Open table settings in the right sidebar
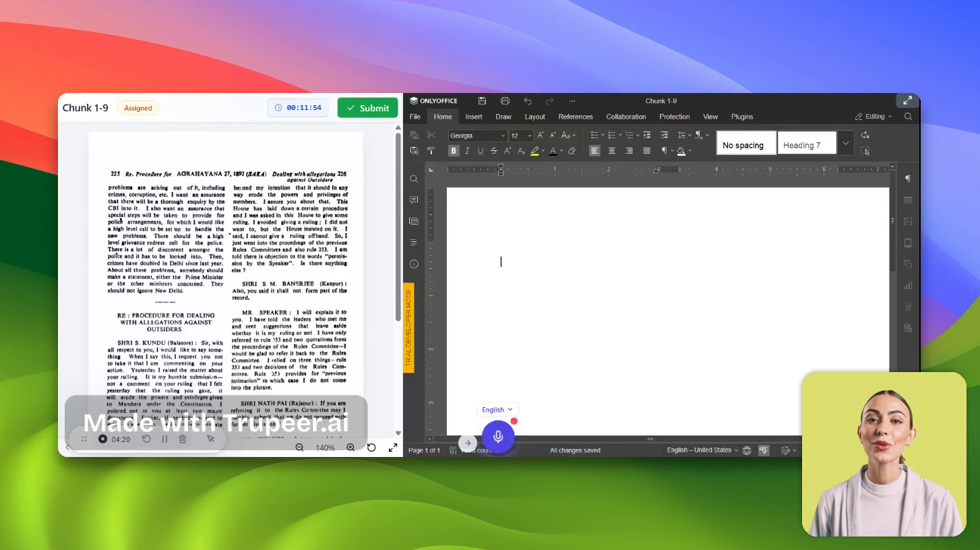The image size is (980, 550). 908,200
